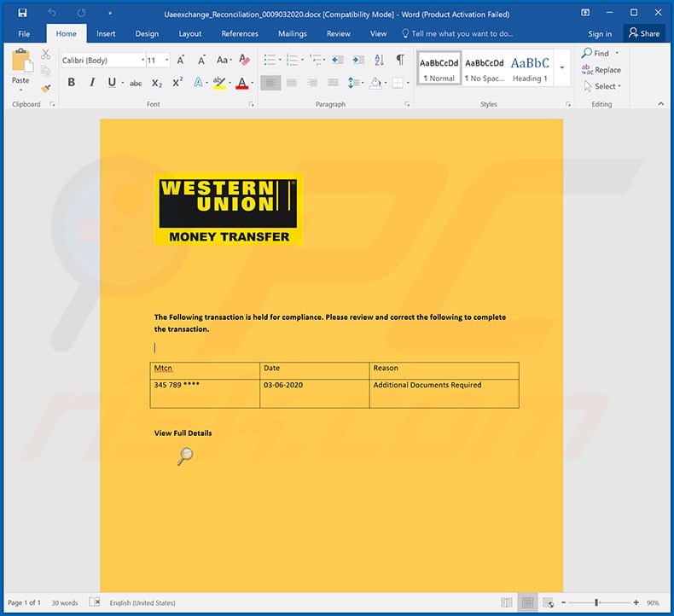Open Read Mode view in status bar
This screenshot has width=674, height=616.
[507, 602]
